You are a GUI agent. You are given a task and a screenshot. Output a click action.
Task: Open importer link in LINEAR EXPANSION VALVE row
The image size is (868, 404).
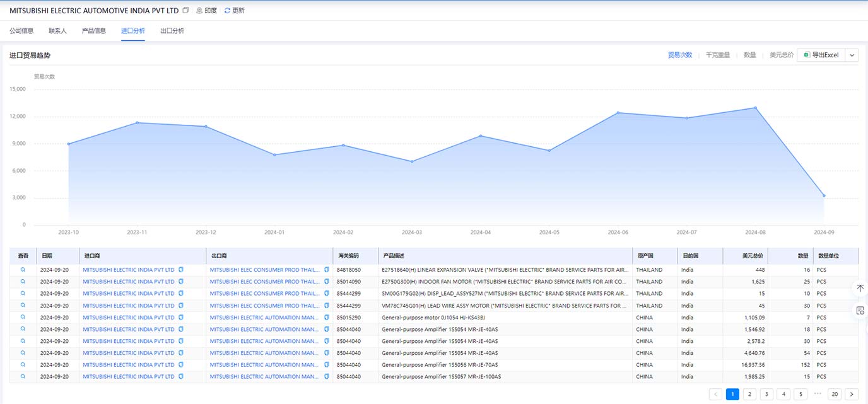(129, 270)
